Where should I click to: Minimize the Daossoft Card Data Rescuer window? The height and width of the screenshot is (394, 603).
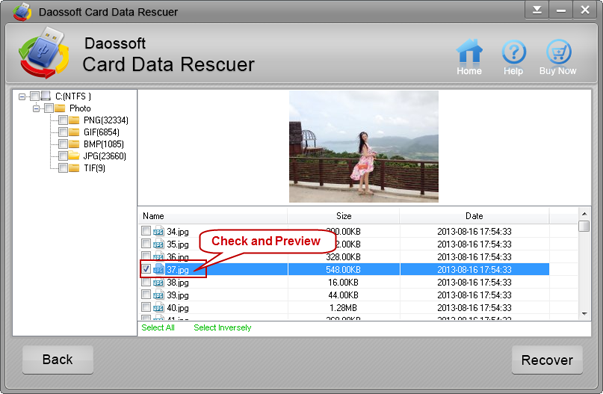[561, 10]
